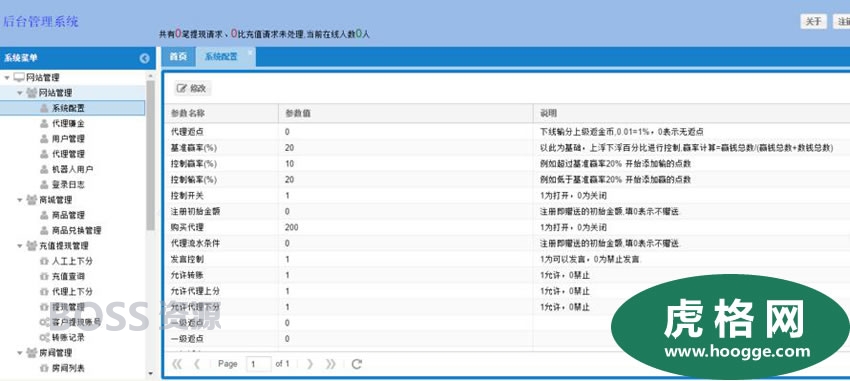This screenshot has width=850, height=381.
Task: Click the user icon beside 机器人用户
Action: click(x=44, y=169)
